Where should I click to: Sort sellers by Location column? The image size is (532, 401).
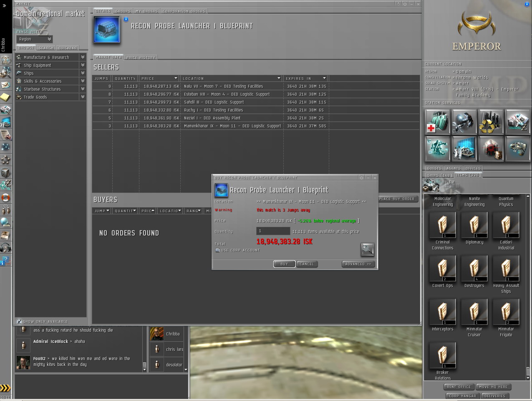click(x=232, y=78)
